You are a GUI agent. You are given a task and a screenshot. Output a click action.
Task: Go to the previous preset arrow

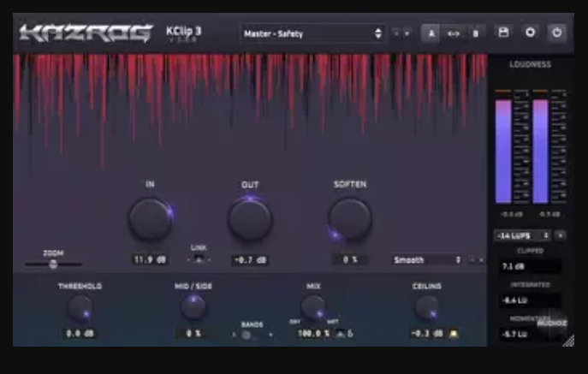click(x=396, y=33)
